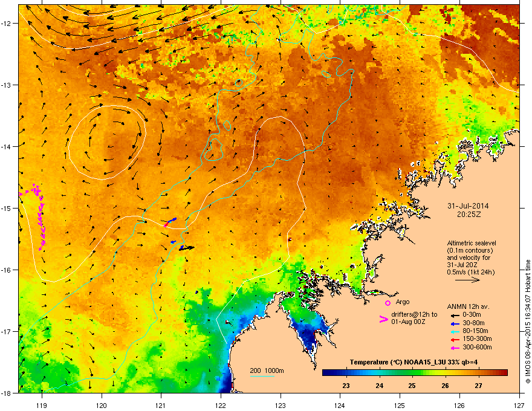The height and width of the screenshot is (411, 532).
Task: Click latitude axis label -15
Action: (7, 208)
